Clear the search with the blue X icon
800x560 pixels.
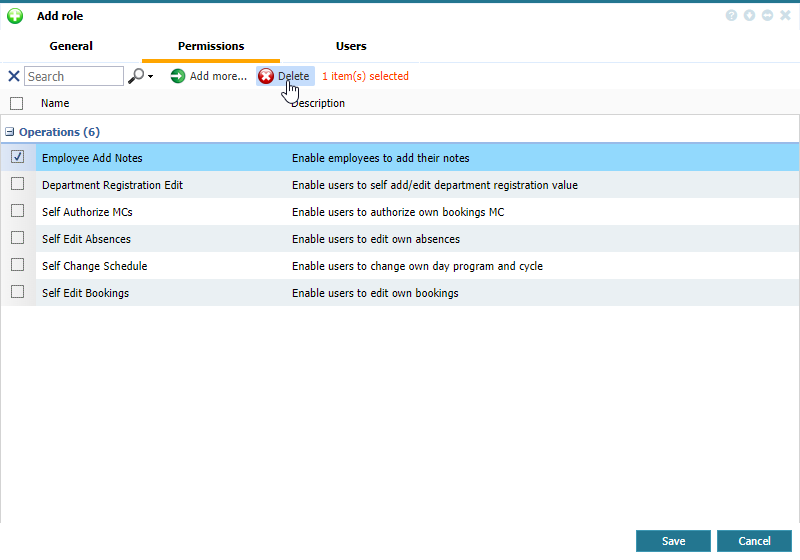14,76
